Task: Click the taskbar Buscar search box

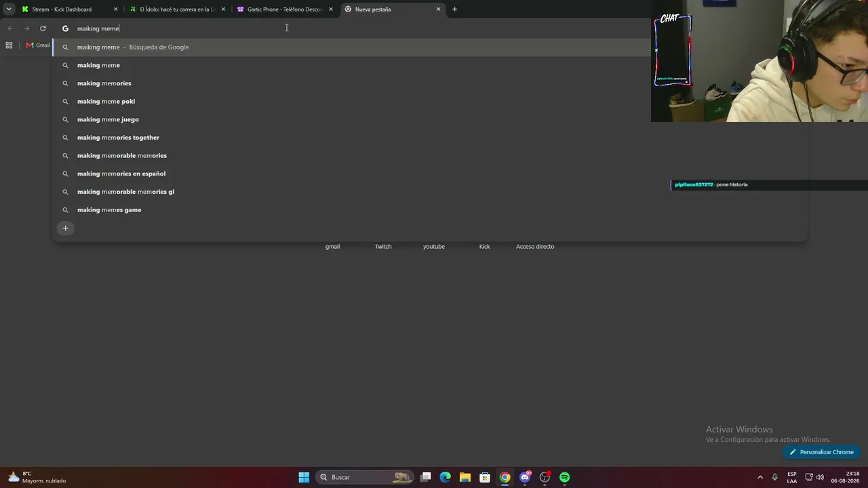Action: tap(366, 477)
